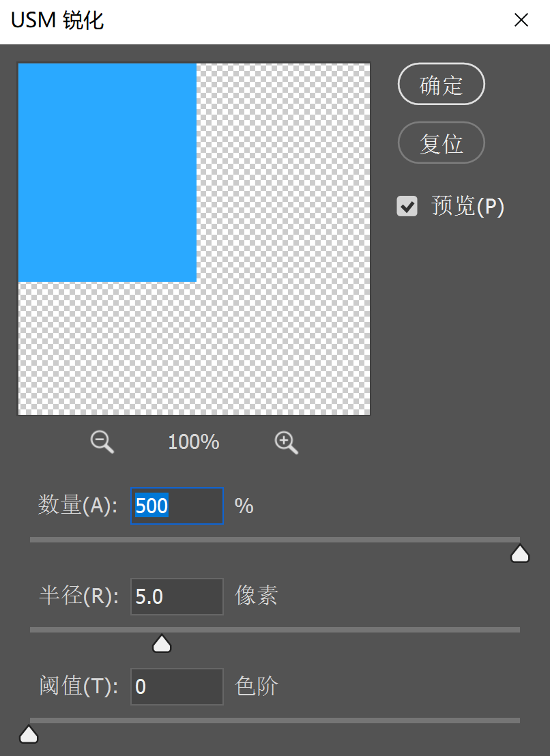Click the middle of the radius slider track
This screenshot has width=550, height=756.
tap(275, 629)
